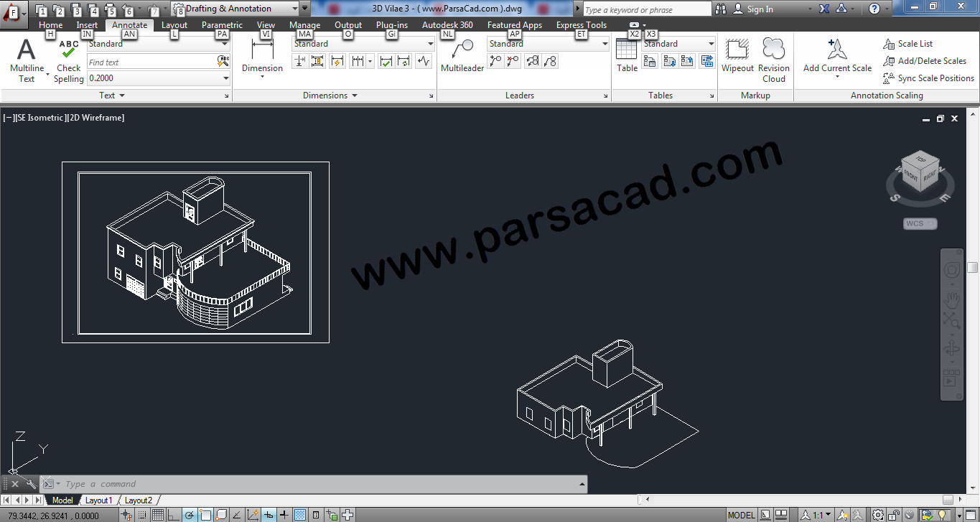Click the Remove Leader icon

pyautogui.click(x=513, y=62)
